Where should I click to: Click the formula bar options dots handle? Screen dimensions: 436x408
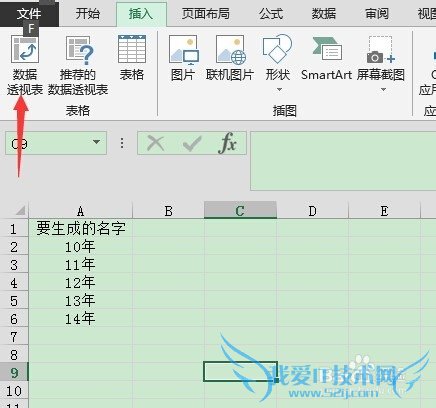[122, 143]
